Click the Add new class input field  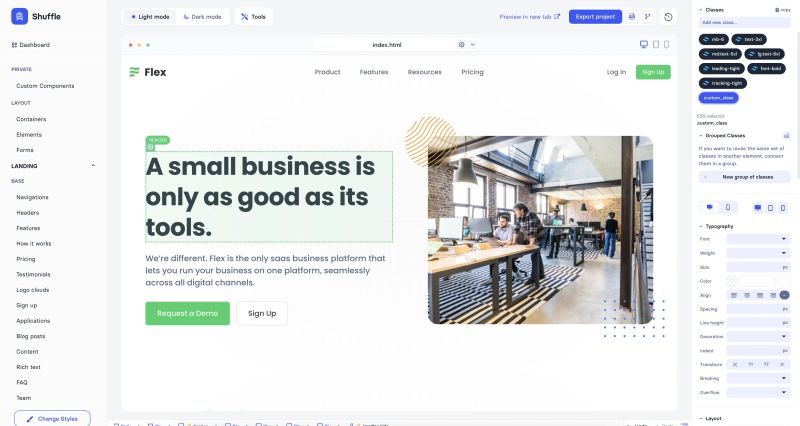coord(744,22)
